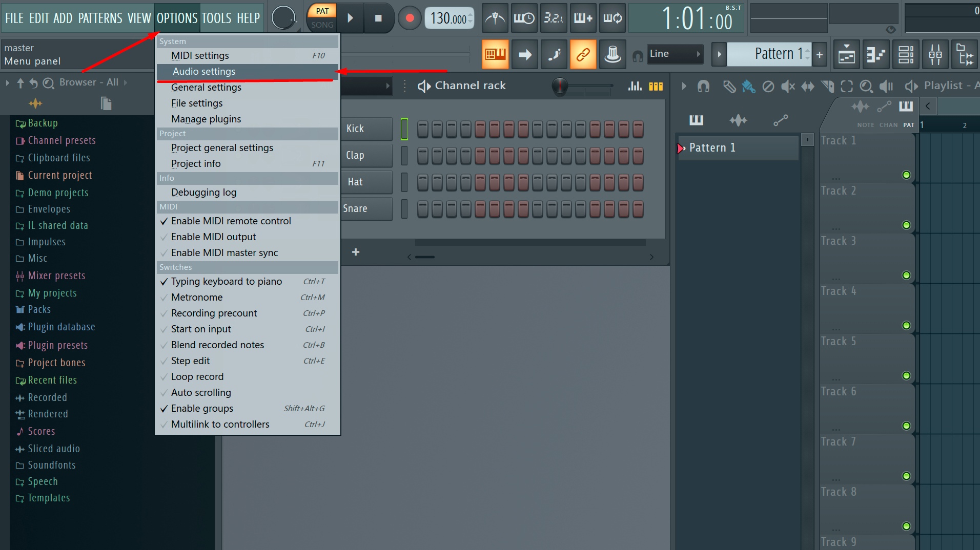Screen dimensions: 980x550
Task: Click the Stop playback button
Action: (x=378, y=18)
